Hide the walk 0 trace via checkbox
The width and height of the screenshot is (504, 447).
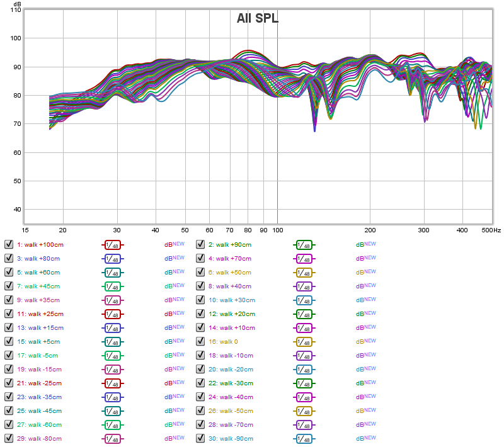[x=200, y=341]
